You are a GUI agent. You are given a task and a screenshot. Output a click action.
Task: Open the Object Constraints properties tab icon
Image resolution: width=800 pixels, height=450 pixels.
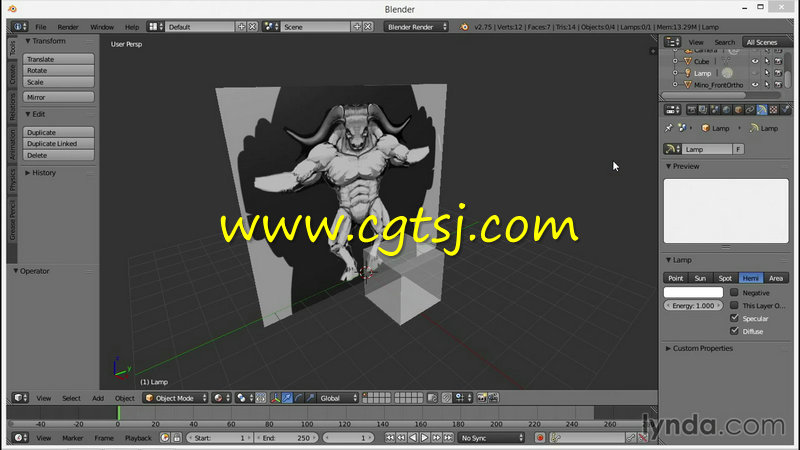[750, 110]
